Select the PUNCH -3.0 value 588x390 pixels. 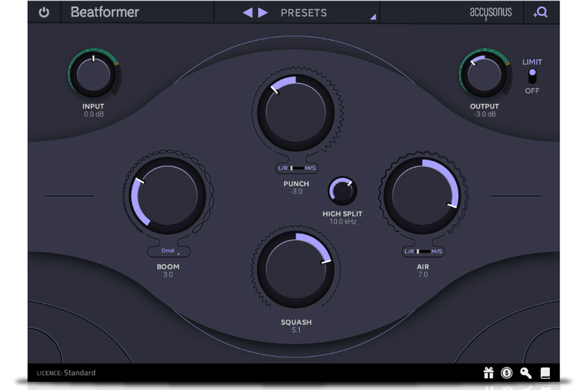[x=296, y=191]
